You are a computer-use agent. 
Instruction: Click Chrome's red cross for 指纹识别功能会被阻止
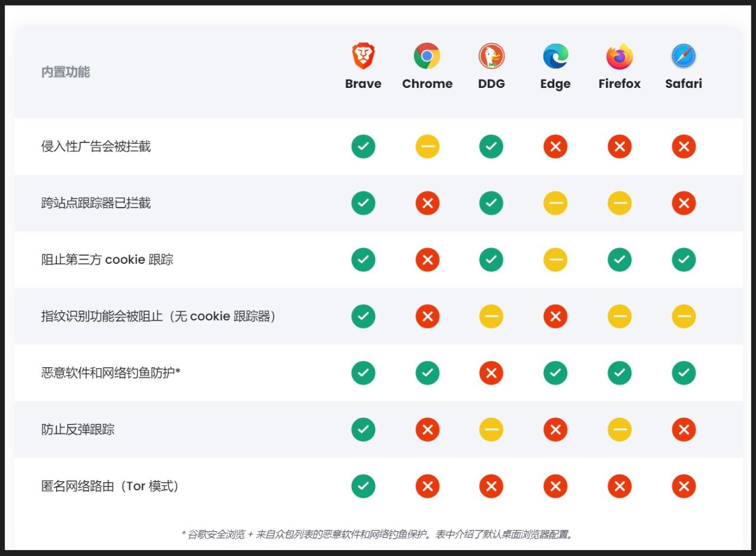(x=427, y=316)
